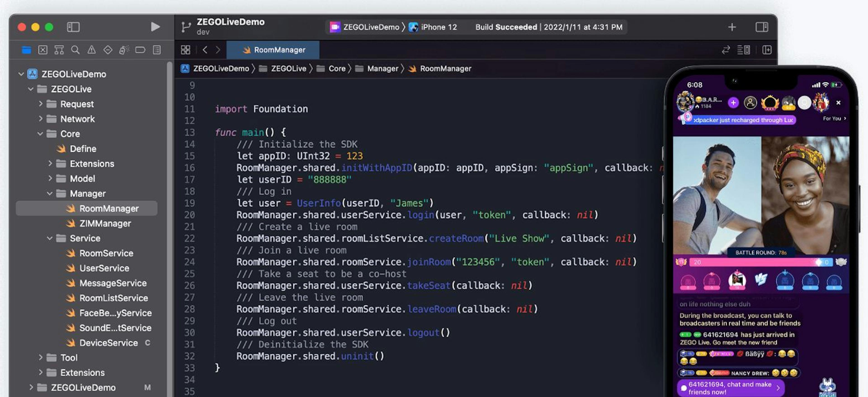This screenshot has width=868, height=397.
Task: Expand the Network folder
Action: pyautogui.click(x=41, y=119)
